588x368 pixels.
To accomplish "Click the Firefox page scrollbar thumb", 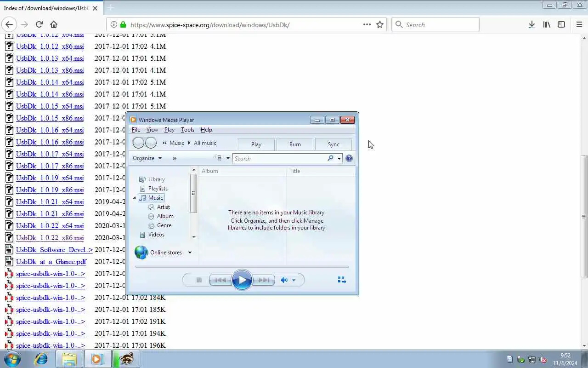I will coord(584,216).
